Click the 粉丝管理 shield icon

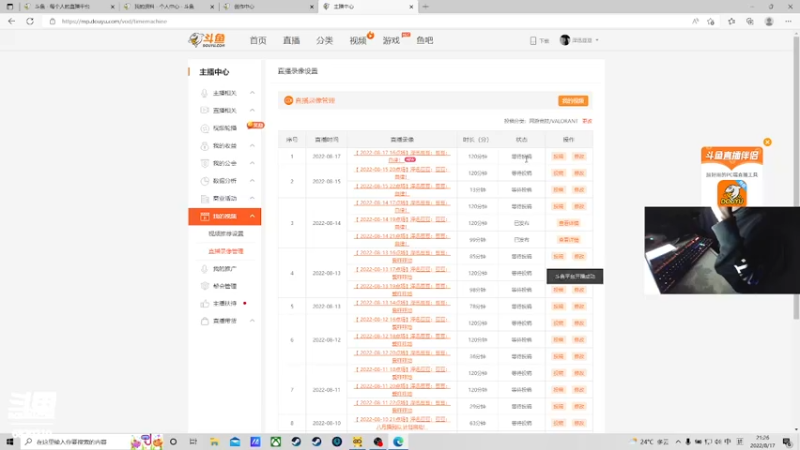coord(205,286)
